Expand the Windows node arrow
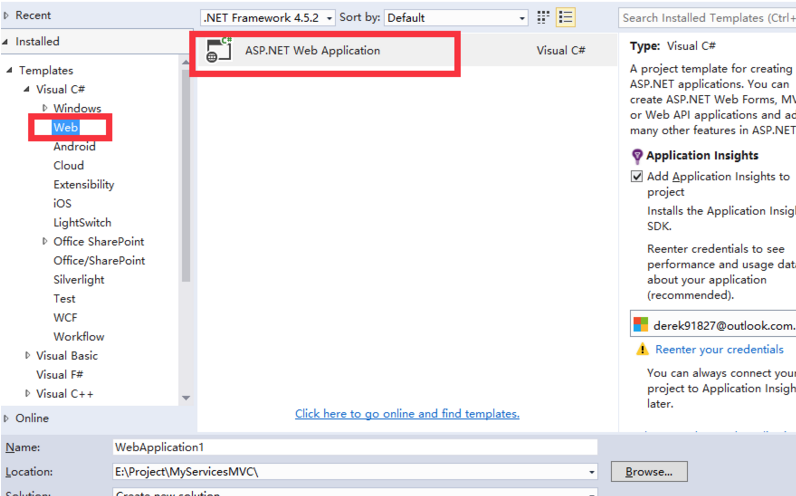This screenshot has height=496, width=796. click(45, 108)
